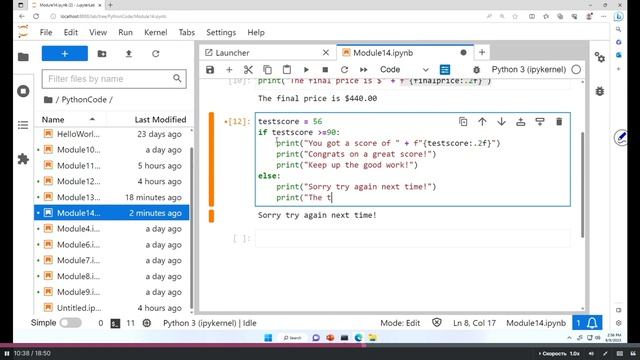
Task: Add a new launcher tab with the plus
Action: pyautogui.click(x=482, y=52)
